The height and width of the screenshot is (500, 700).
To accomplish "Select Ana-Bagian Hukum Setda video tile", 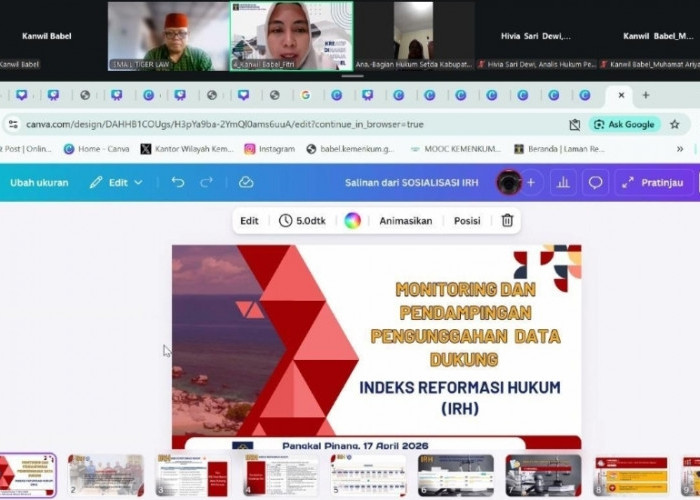I will (414, 36).
